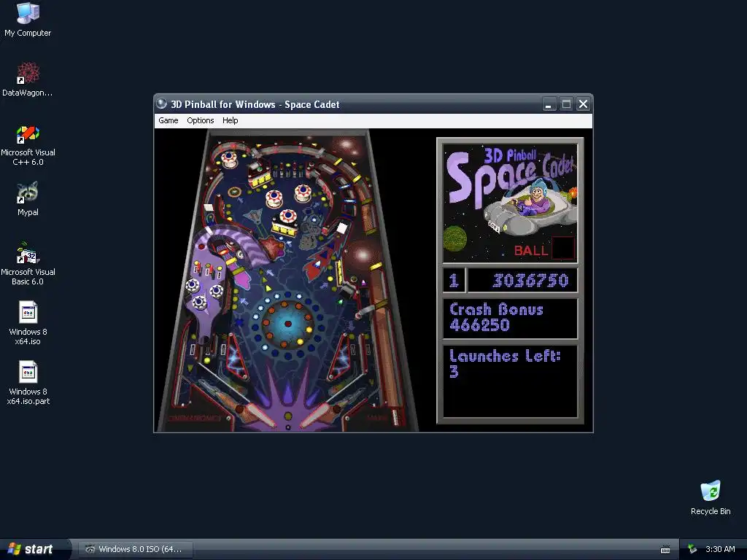Screen dimensions: 747x560
Task: Select Microsoft Visual Basic 6.0 icon
Action: [28, 264]
